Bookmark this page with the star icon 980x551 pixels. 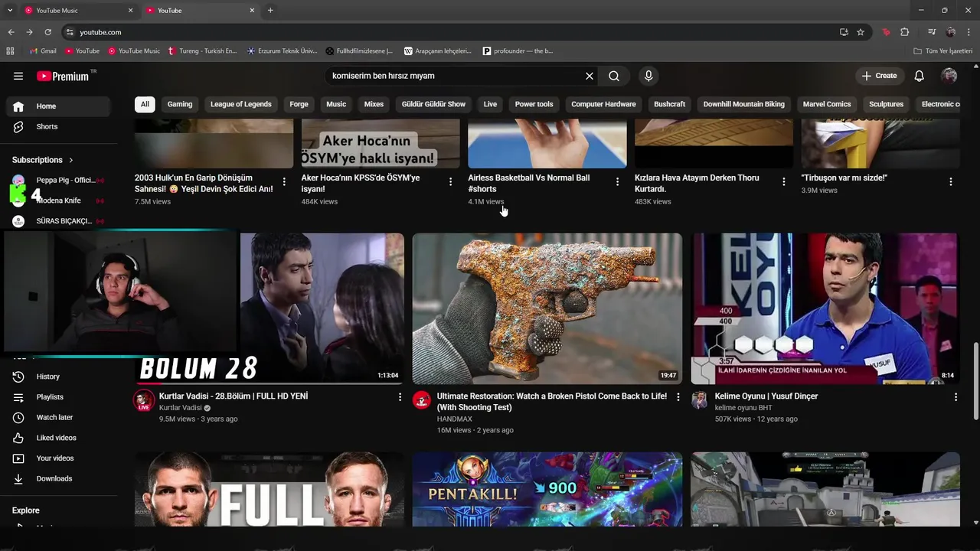coord(861,32)
